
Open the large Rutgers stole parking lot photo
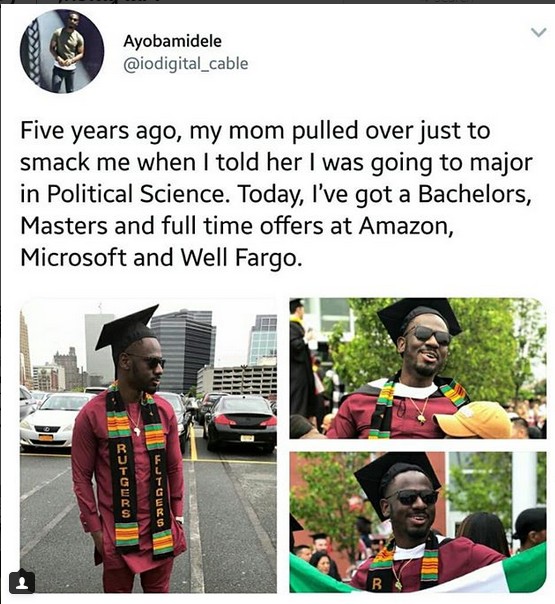click(x=148, y=446)
